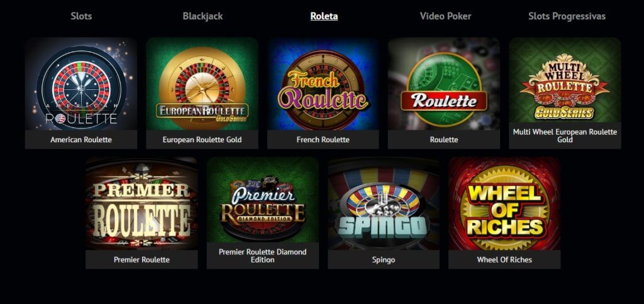Open the green Roulette game image
Image resolution: width=644 pixels, height=304 pixels.
coord(444,84)
